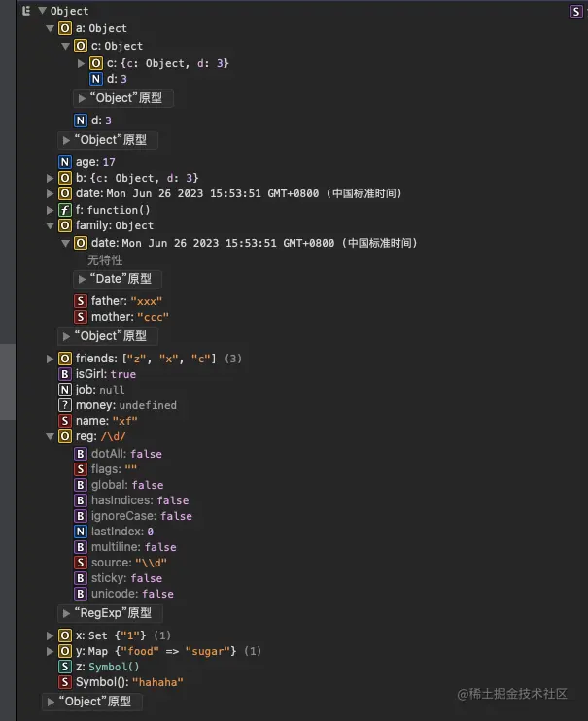Image resolution: width=588 pixels, height=721 pixels.
Task: Click the tree view icon next to root Object
Action: (26, 11)
